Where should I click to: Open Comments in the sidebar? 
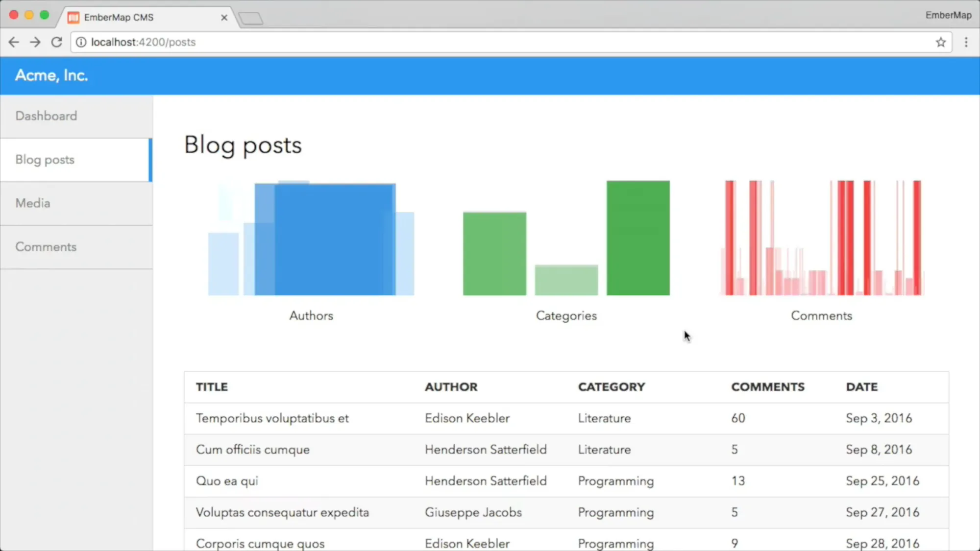(x=76, y=247)
